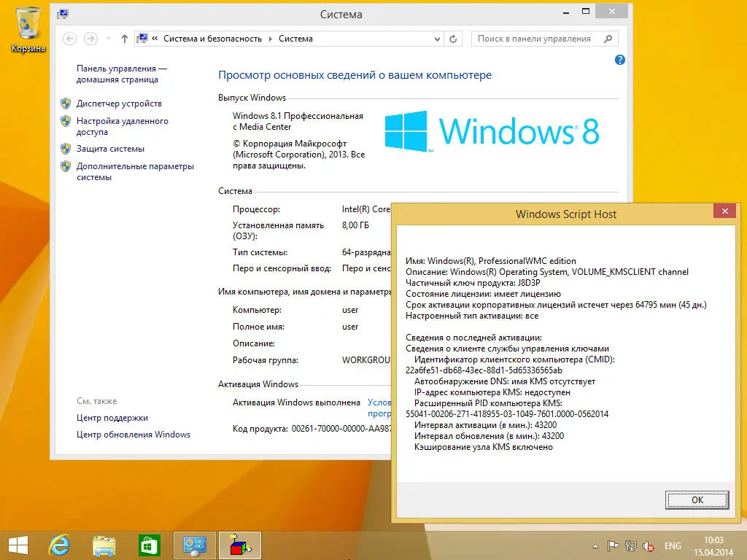Expand the double-chevron breadcrumb overflow
The width and height of the screenshot is (747, 560).
155,39
